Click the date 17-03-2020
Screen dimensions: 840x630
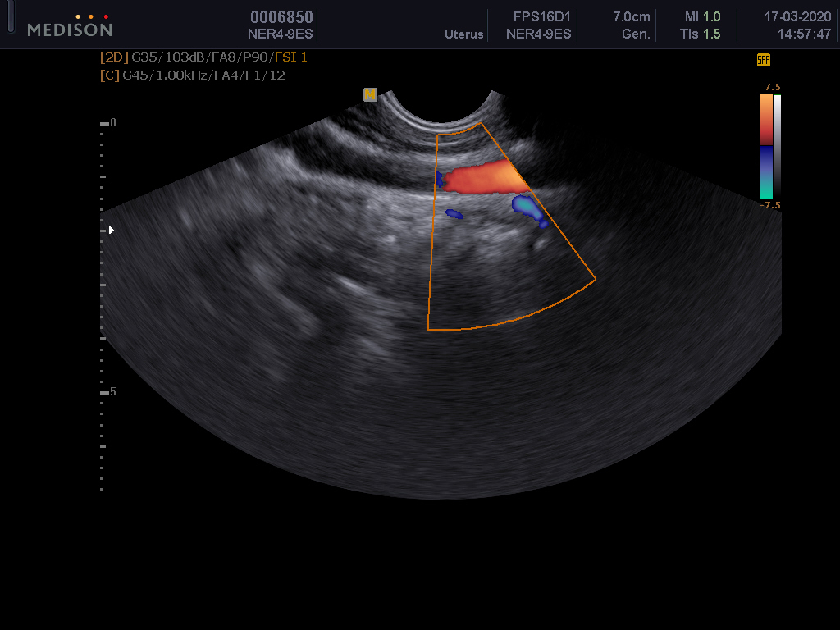[786, 17]
